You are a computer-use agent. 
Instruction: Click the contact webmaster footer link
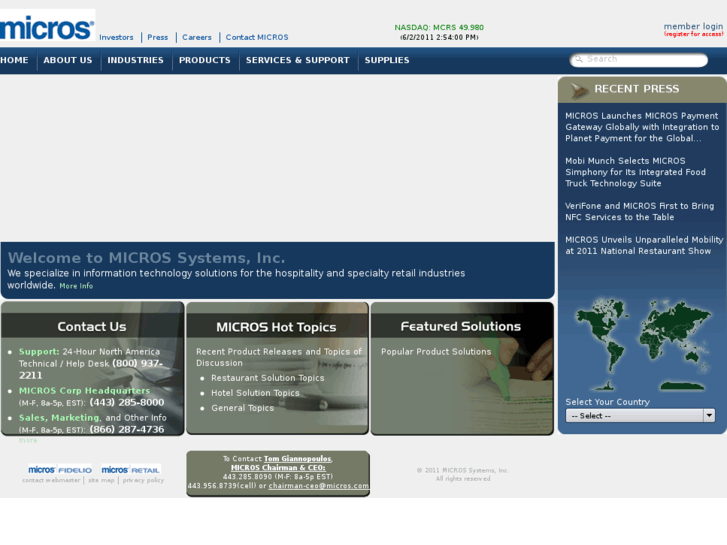pos(51,480)
